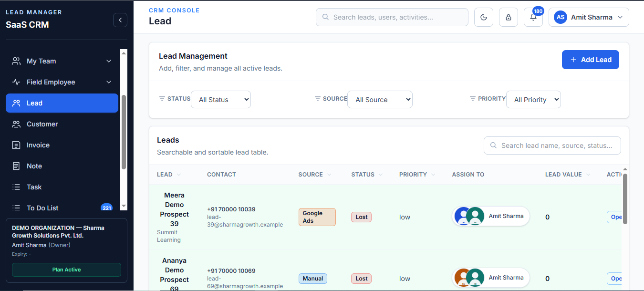Toggle dark mode moon icon
Viewport: 644px width, 291px height.
tap(484, 17)
